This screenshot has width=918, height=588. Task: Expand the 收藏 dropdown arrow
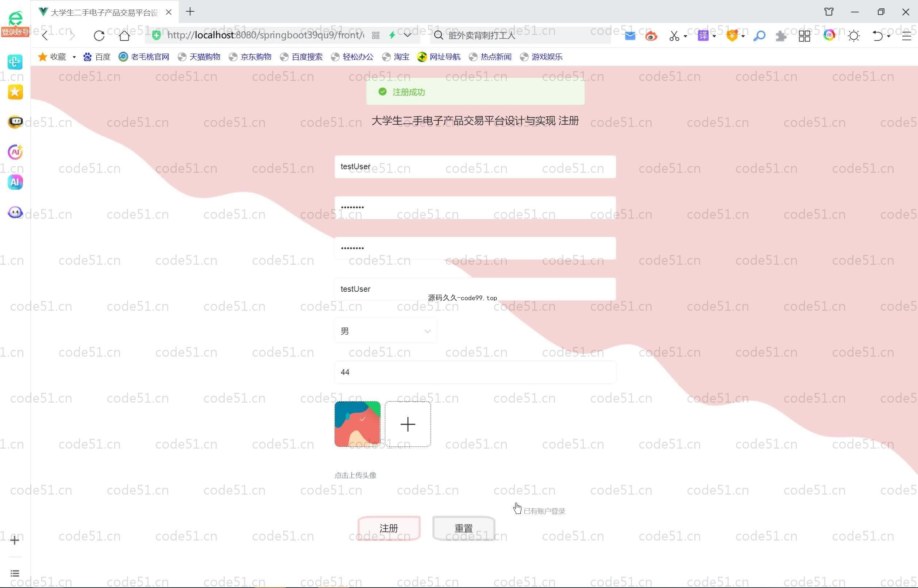[x=74, y=57]
